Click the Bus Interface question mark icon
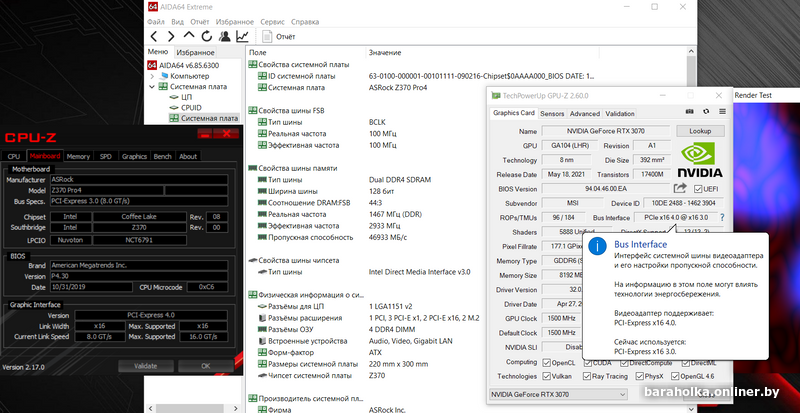The height and width of the screenshot is (413, 800). [x=721, y=217]
